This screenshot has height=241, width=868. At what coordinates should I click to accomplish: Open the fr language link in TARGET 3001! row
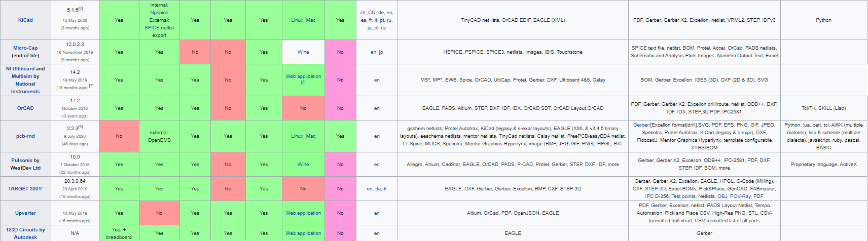[385, 189]
